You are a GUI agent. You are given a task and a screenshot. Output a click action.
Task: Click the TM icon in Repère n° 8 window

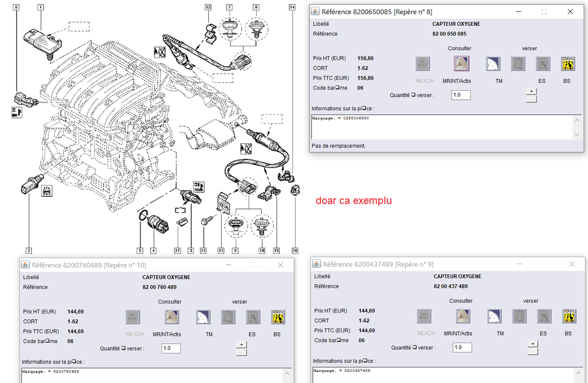point(492,64)
